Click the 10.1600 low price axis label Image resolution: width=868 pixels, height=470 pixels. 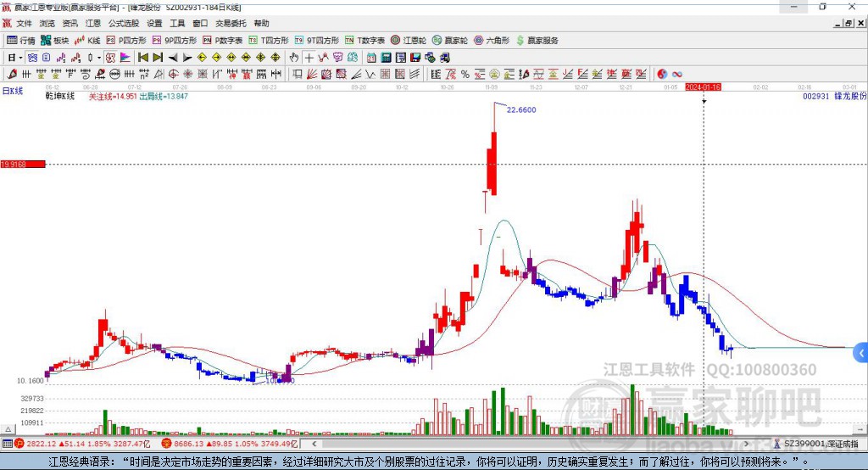point(30,381)
